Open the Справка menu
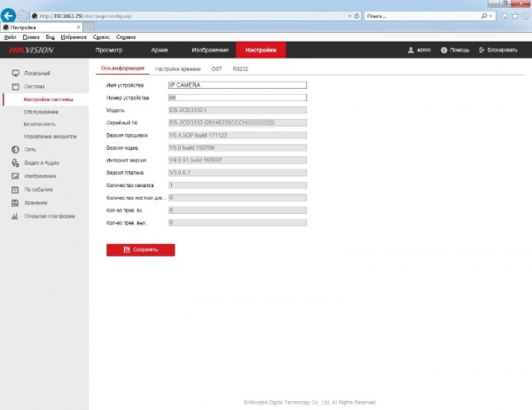Viewport: 532px width, 410px height. coord(126,37)
